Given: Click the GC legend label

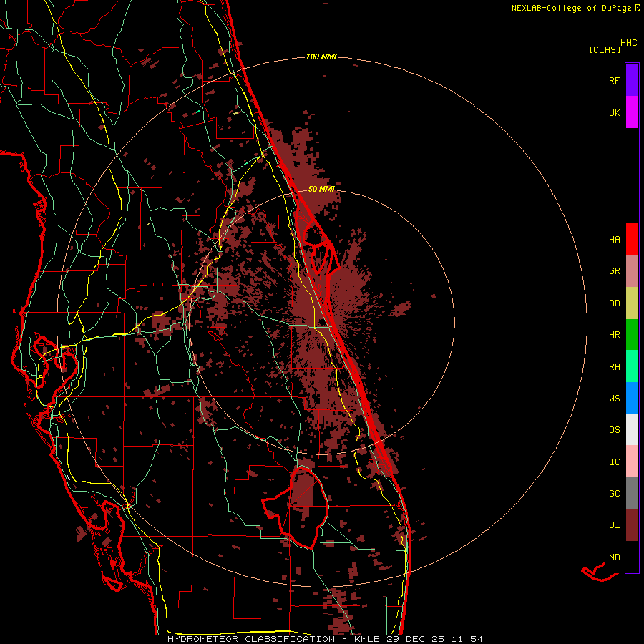Looking at the screenshot, I should [x=614, y=494].
